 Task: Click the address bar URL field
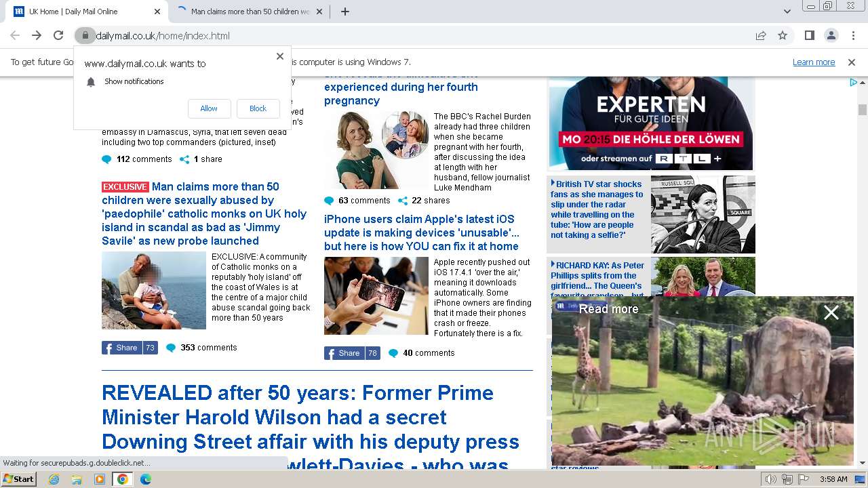(x=420, y=35)
